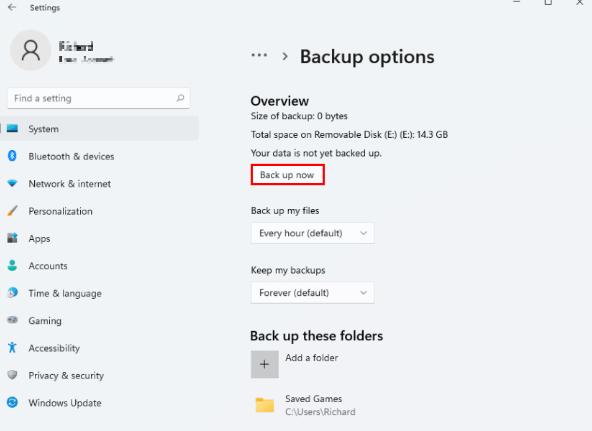Screen dimensions: 592x431
Task: Open the Every hour (default) dropdown
Action: pyautogui.click(x=313, y=233)
